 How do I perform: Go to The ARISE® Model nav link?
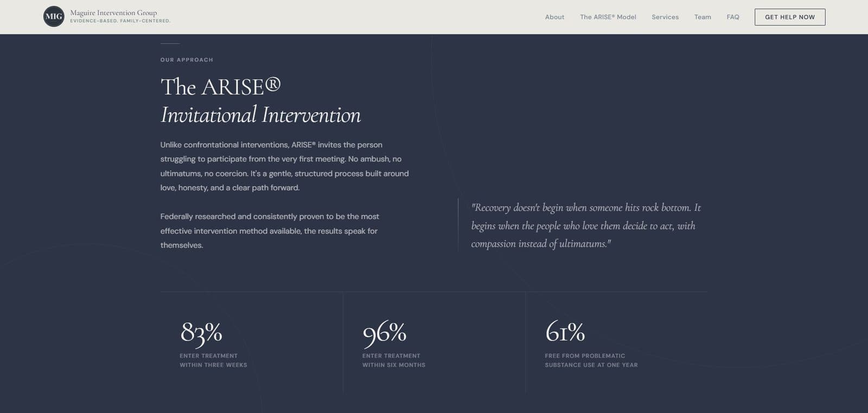click(x=608, y=17)
